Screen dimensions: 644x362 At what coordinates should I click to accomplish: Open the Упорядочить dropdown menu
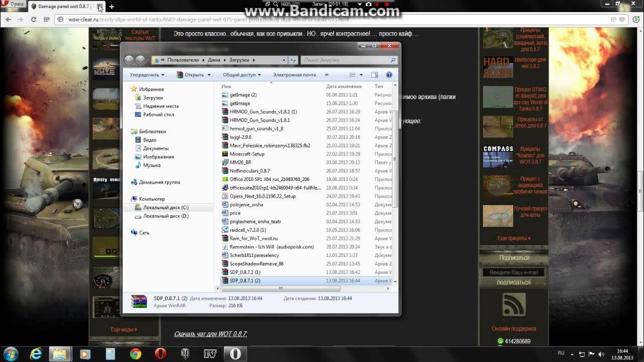pos(147,75)
